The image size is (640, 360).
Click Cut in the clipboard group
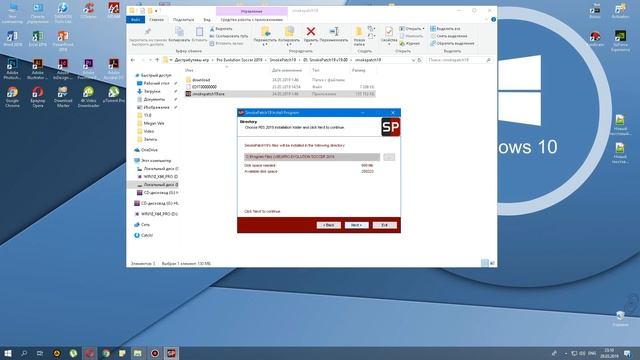[x=221, y=29]
